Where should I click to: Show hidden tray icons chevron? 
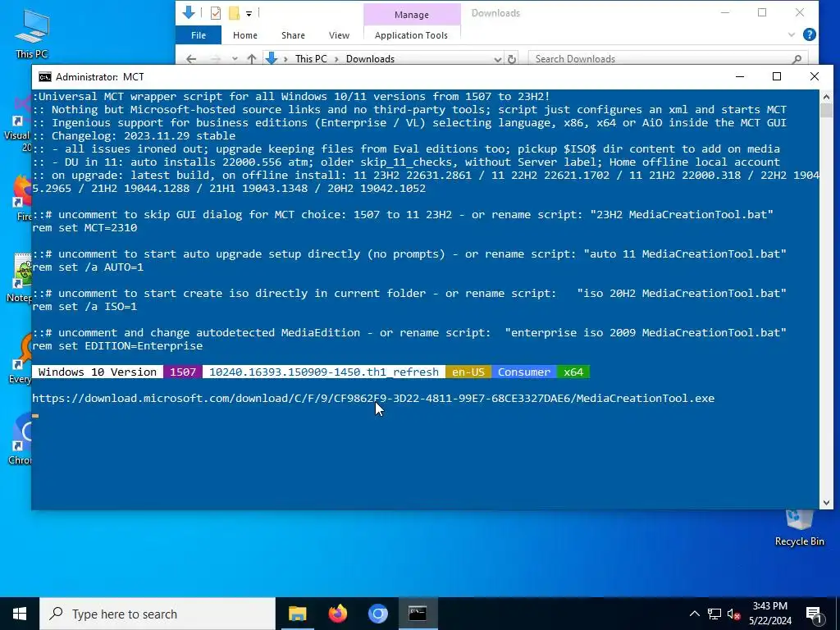694,614
